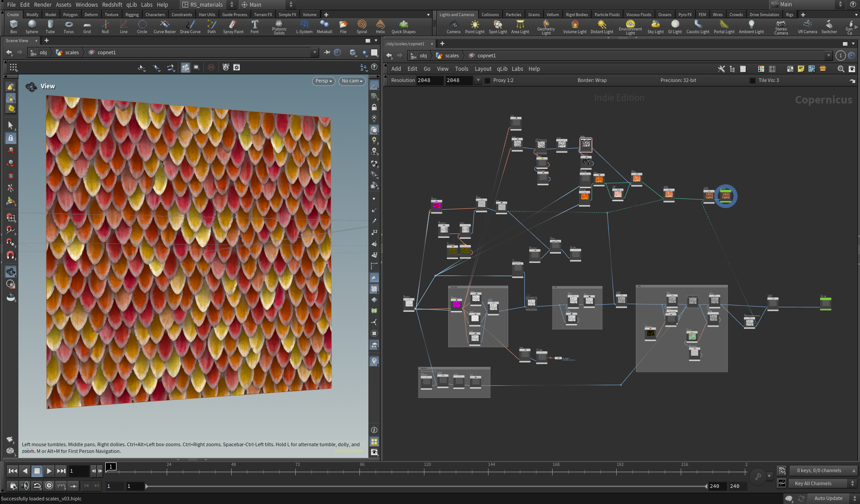
Task: Select the L-System shelf tool
Action: 304,26
